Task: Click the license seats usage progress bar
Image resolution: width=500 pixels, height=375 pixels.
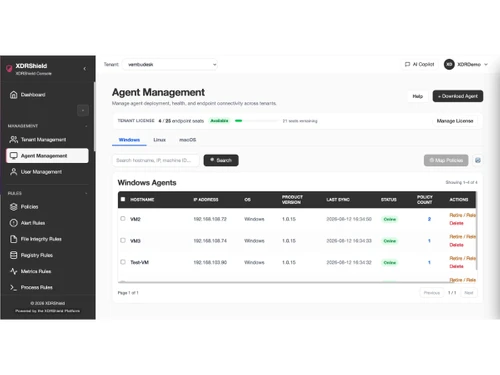Action: 257,121
